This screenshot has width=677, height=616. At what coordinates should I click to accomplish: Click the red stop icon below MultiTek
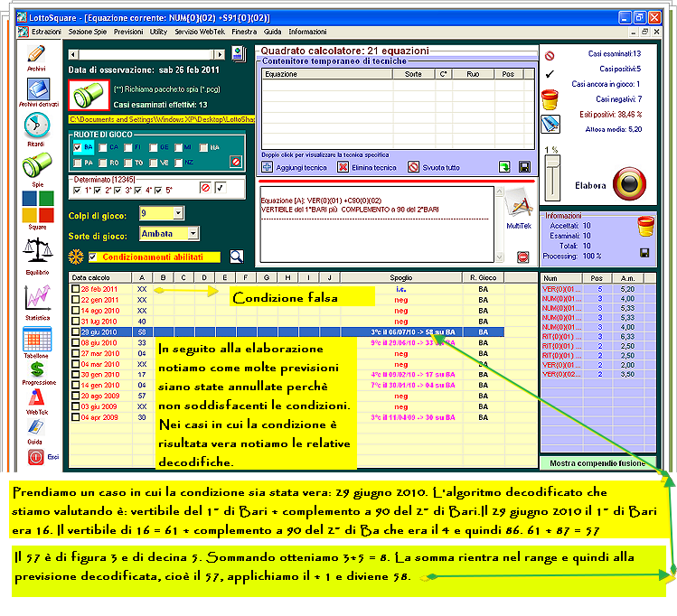(x=522, y=257)
